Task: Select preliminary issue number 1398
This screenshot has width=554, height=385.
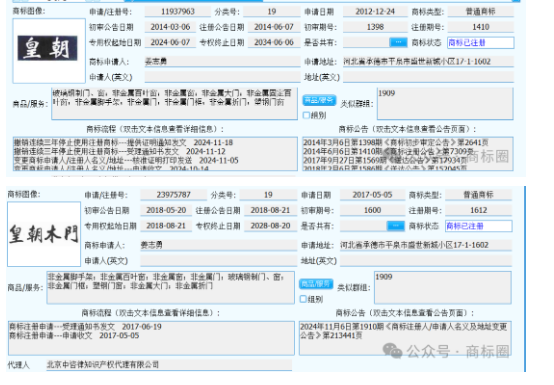Action: [375, 27]
